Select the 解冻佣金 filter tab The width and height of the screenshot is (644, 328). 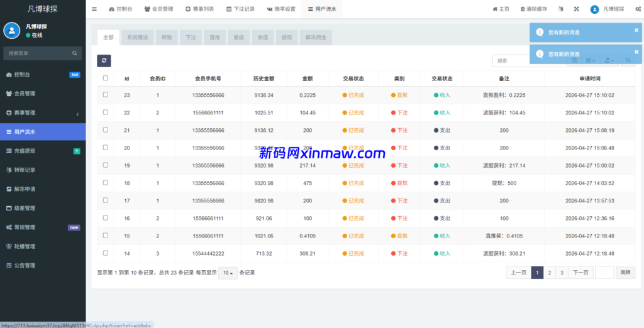click(x=316, y=37)
